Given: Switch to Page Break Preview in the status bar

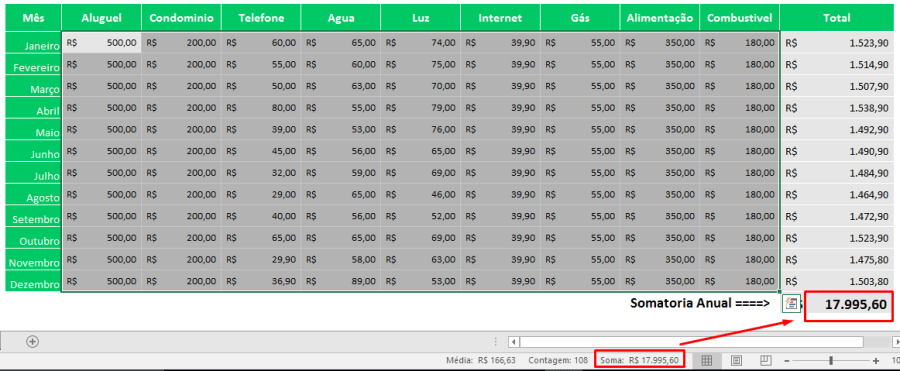Looking at the screenshot, I should pyautogui.click(x=765, y=361).
